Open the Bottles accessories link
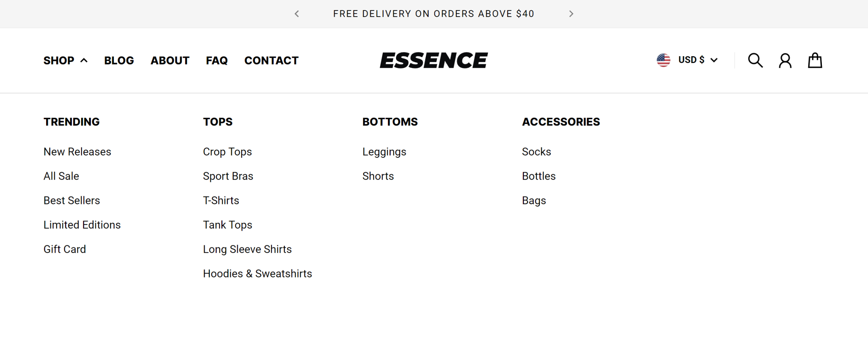The height and width of the screenshot is (356, 868). 539,176
